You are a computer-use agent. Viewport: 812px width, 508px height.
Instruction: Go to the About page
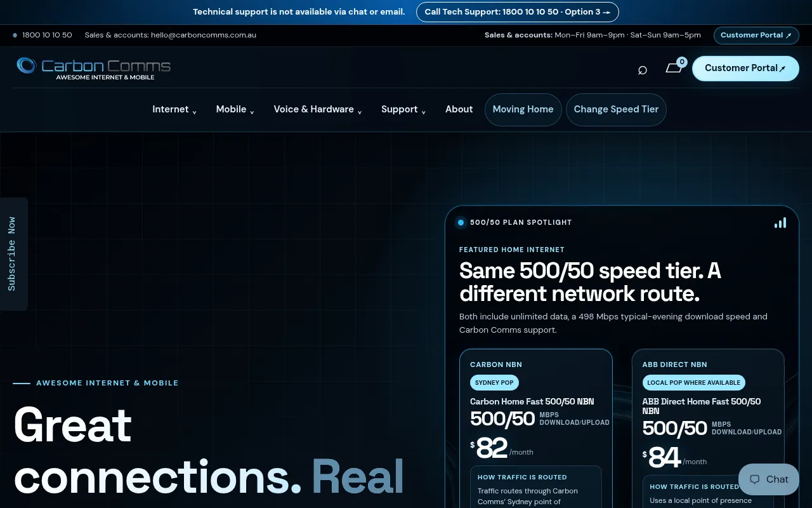(x=459, y=109)
